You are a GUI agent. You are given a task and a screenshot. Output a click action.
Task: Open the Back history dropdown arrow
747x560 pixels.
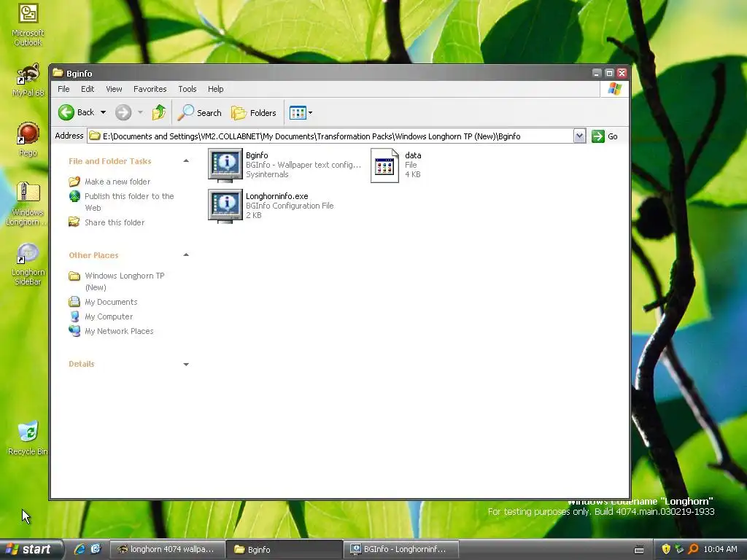click(103, 112)
